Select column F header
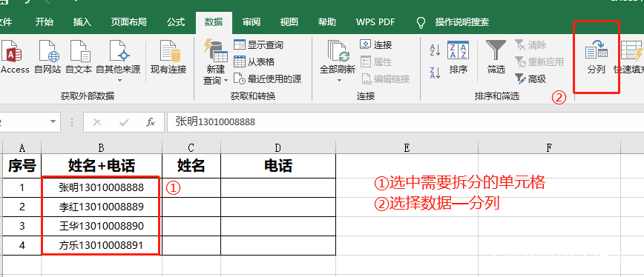Image resolution: width=644 pixels, height=277 pixels. [549, 148]
